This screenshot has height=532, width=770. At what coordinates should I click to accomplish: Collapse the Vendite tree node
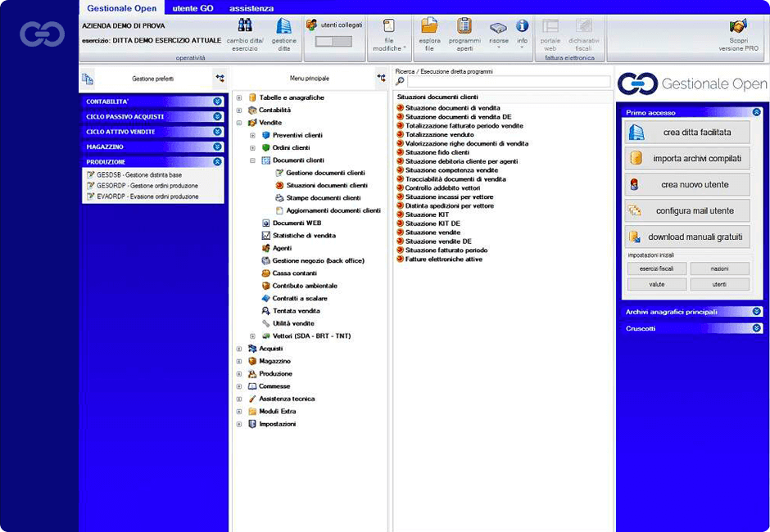coord(240,122)
